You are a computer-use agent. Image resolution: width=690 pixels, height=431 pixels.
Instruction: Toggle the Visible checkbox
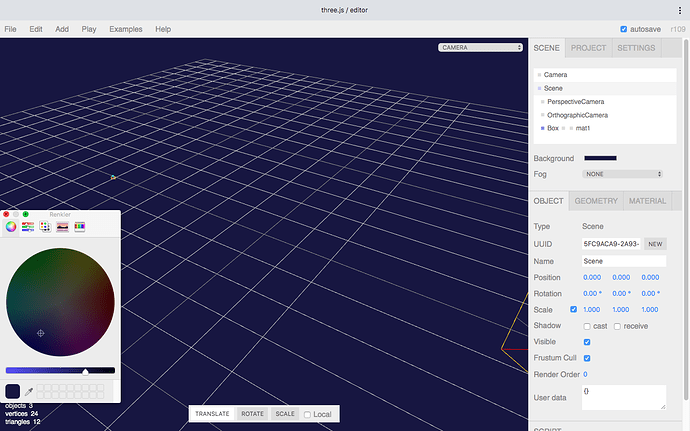(x=587, y=342)
